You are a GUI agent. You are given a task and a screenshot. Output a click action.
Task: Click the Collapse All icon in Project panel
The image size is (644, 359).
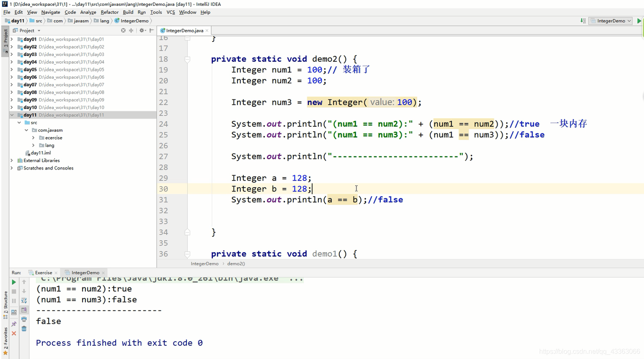[x=131, y=30]
